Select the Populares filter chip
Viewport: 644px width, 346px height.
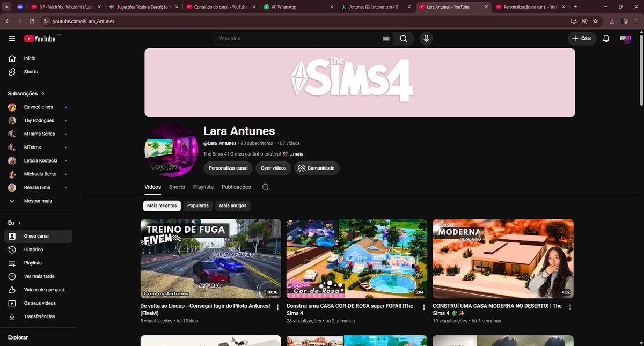[198, 206]
